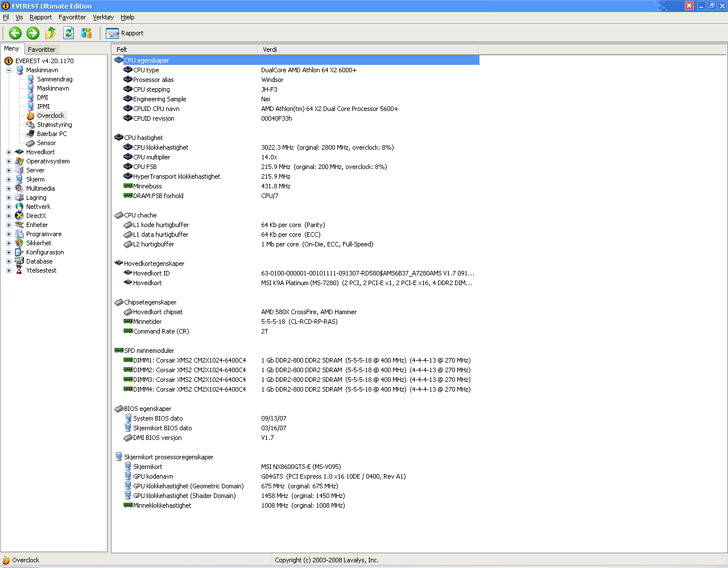Click the Nettverk network icon

(x=19, y=207)
